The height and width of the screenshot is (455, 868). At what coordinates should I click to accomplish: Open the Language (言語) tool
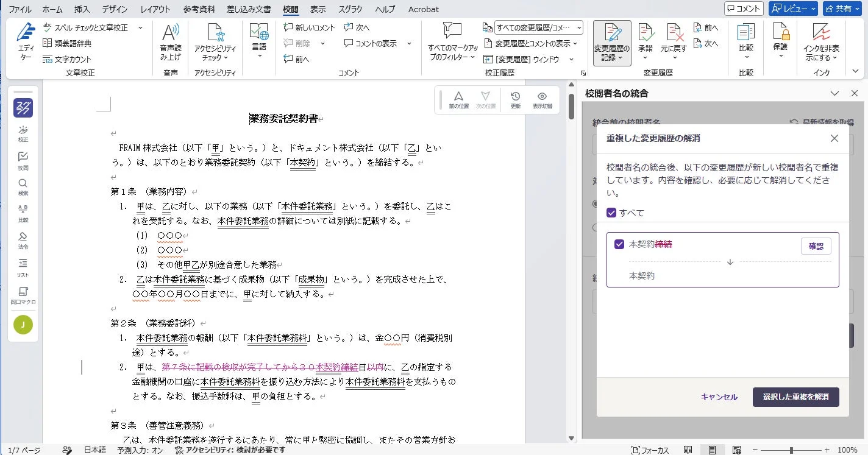pyautogui.click(x=259, y=41)
